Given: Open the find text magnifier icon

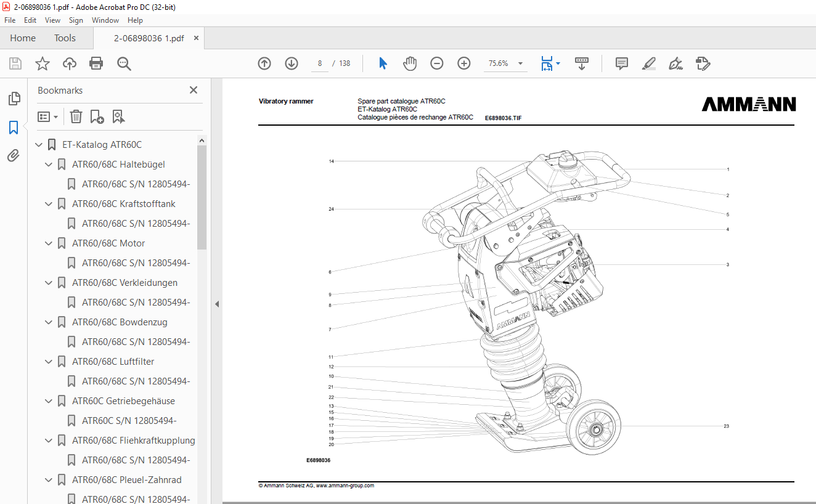Looking at the screenshot, I should (x=124, y=63).
